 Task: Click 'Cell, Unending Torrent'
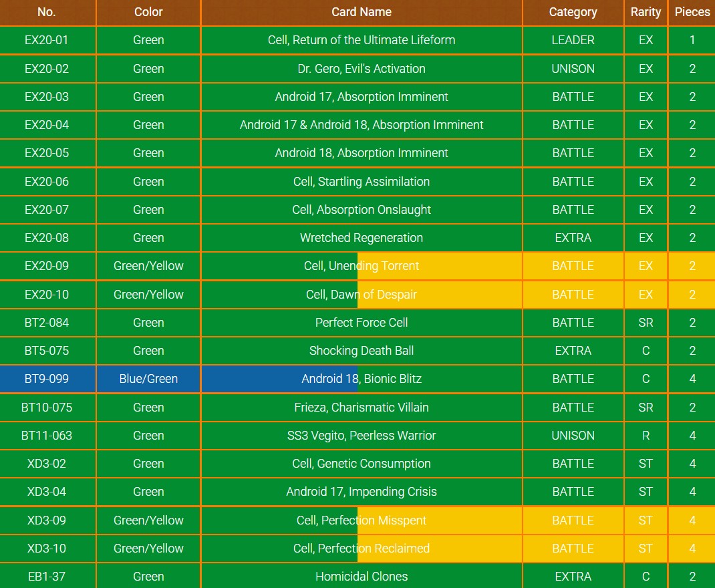361,266
